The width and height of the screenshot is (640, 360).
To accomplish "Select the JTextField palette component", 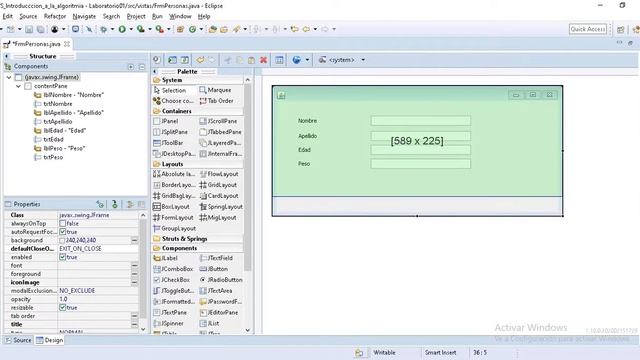I will coord(216,258).
